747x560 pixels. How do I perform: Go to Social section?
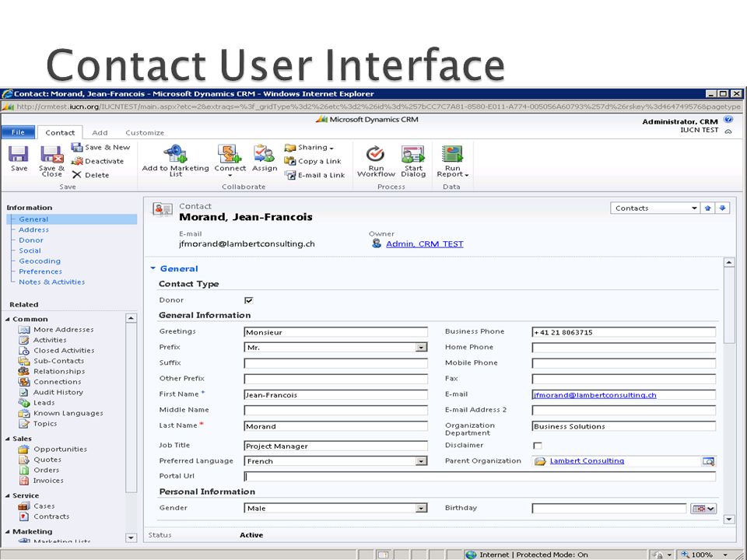(x=30, y=250)
